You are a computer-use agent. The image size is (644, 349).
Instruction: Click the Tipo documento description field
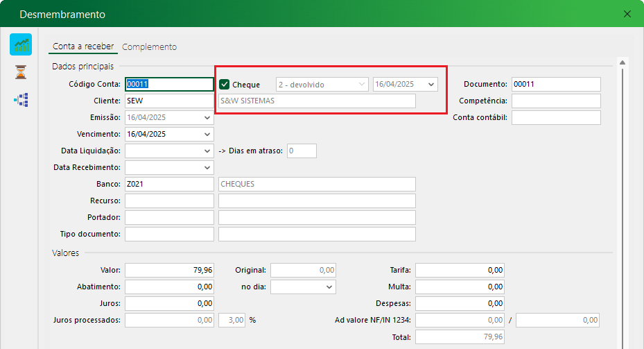(317, 234)
